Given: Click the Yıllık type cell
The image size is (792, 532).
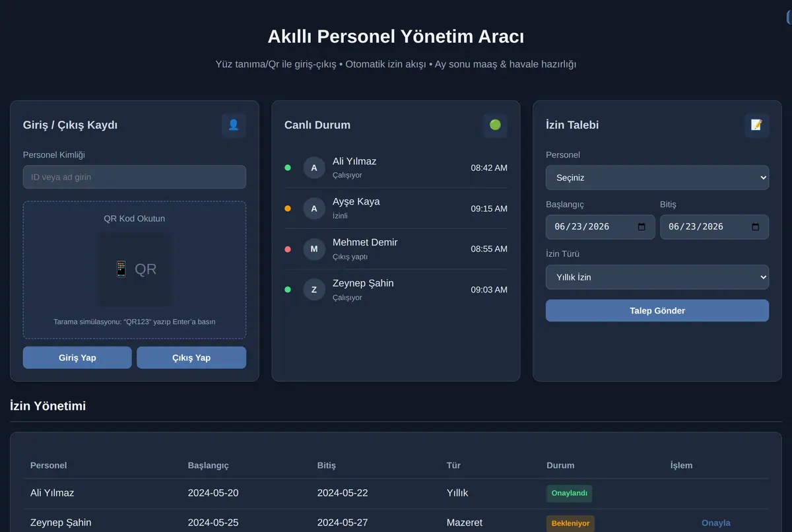Looking at the screenshot, I should (x=457, y=493).
